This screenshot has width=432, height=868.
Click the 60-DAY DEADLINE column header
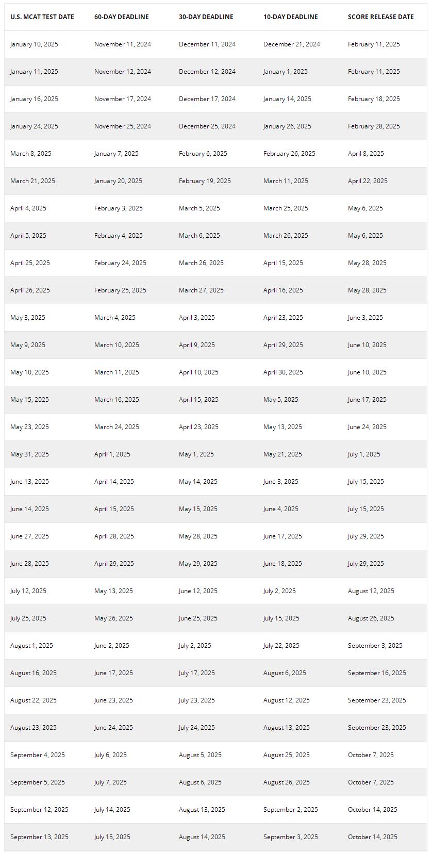(122, 17)
